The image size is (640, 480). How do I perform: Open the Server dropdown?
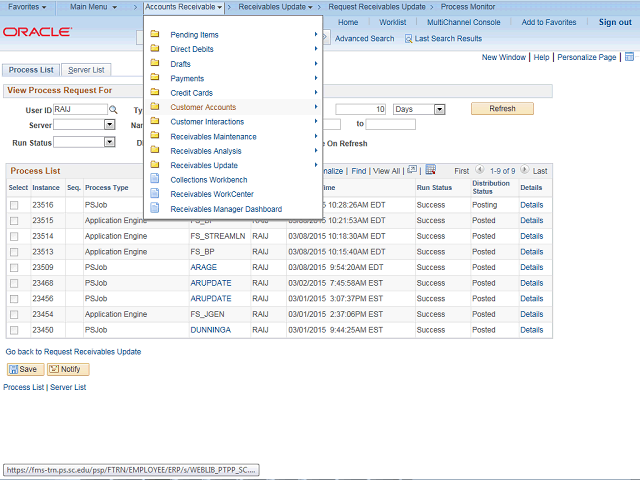pos(109,125)
